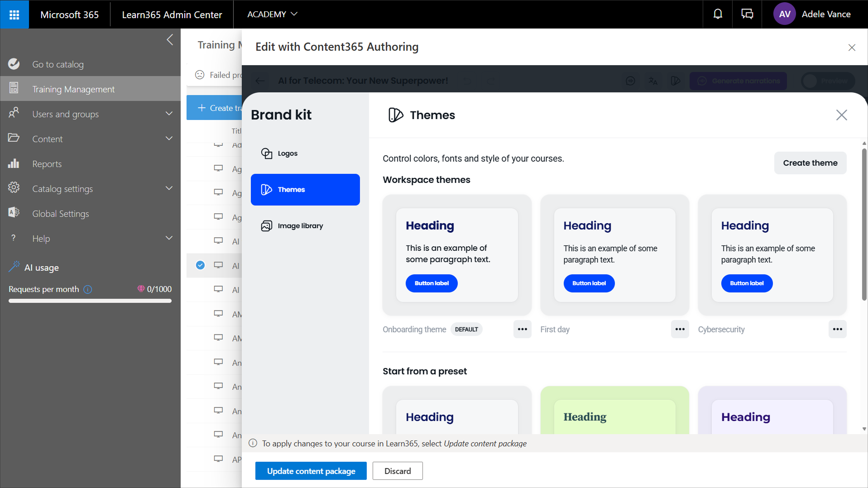This screenshot has height=488, width=868.
Task: Uncheck the selected AI course row
Action: pos(200,265)
